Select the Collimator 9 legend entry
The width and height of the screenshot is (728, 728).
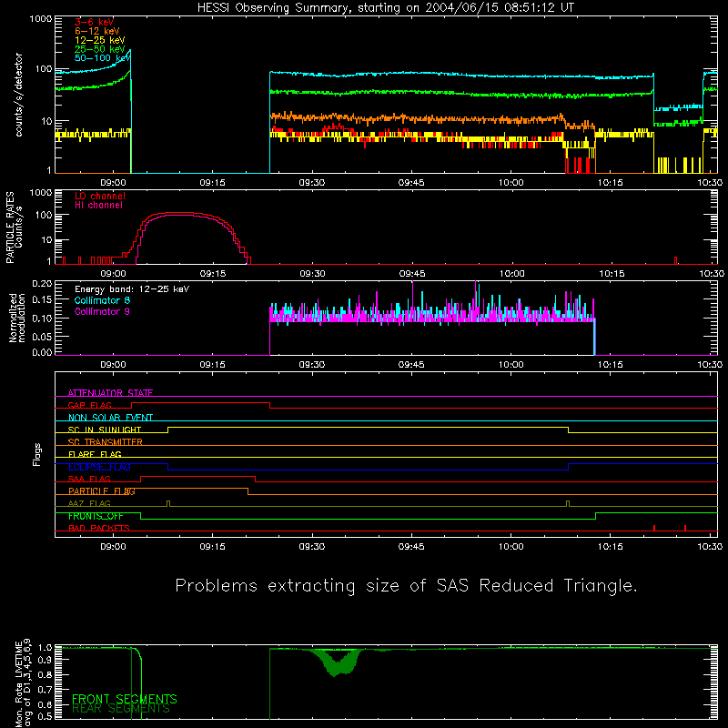click(102, 311)
